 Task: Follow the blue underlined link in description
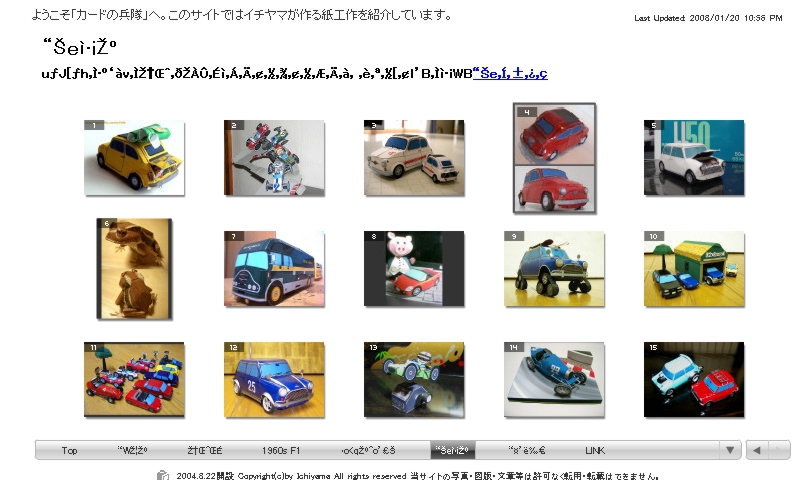coord(510,74)
